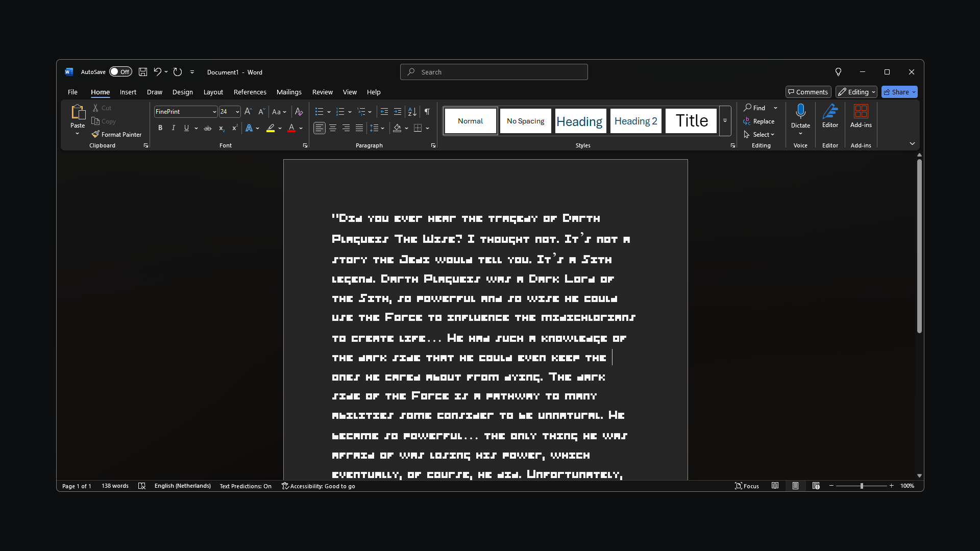The image size is (980, 551).
Task: Switch to Read Mode view icon
Action: (x=775, y=486)
